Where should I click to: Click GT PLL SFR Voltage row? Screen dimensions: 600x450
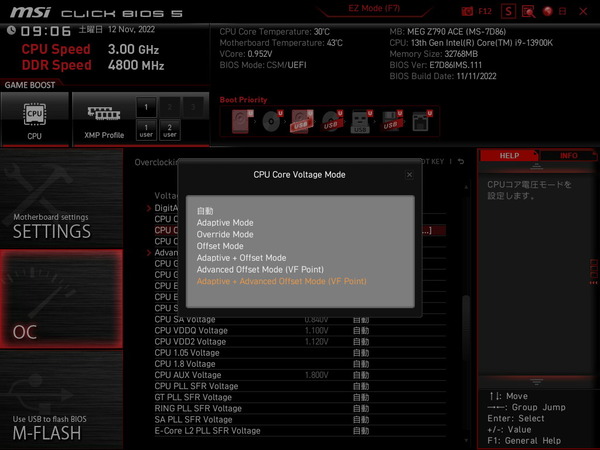[300, 398]
